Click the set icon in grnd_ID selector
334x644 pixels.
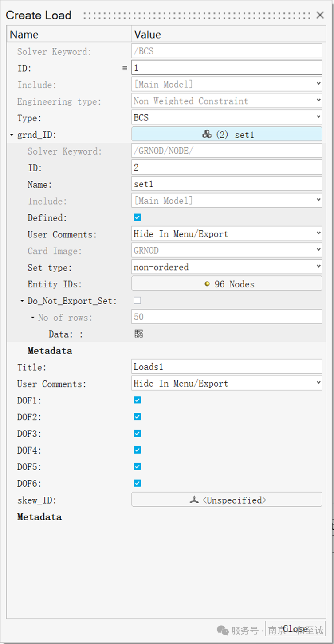[207, 134]
